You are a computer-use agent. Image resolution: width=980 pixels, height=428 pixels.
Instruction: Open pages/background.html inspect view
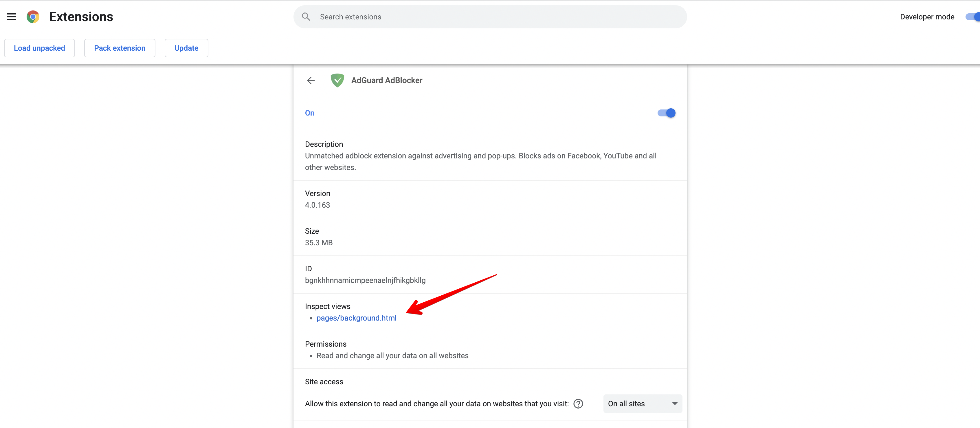pyautogui.click(x=357, y=318)
